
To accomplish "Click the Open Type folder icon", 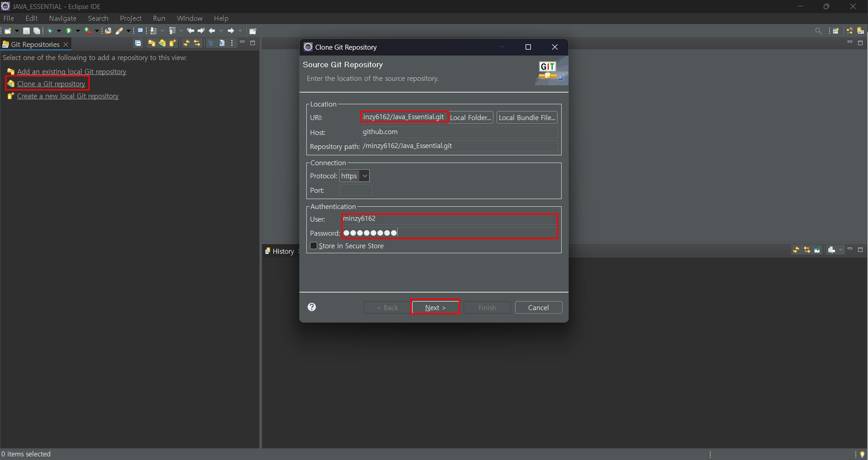I will coord(108,31).
